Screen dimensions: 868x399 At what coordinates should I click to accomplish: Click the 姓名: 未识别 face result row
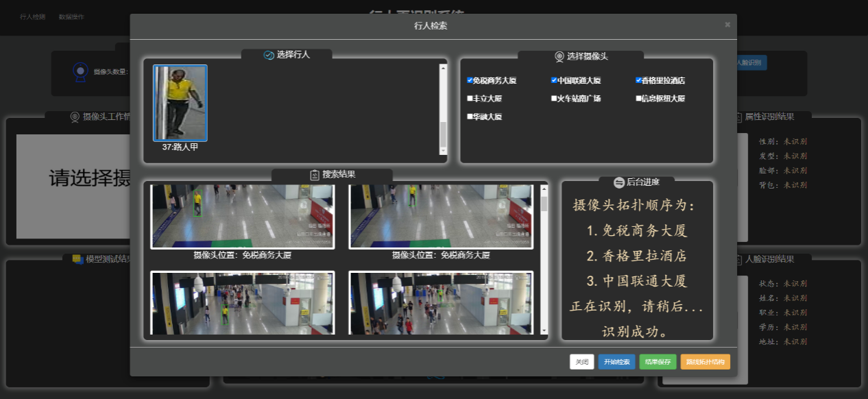pos(783,298)
